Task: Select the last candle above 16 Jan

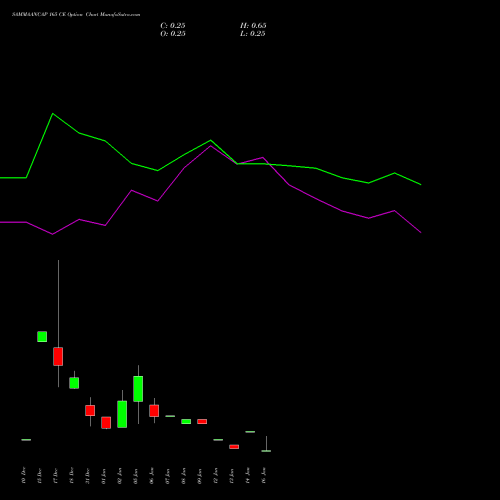Action: click(x=266, y=451)
